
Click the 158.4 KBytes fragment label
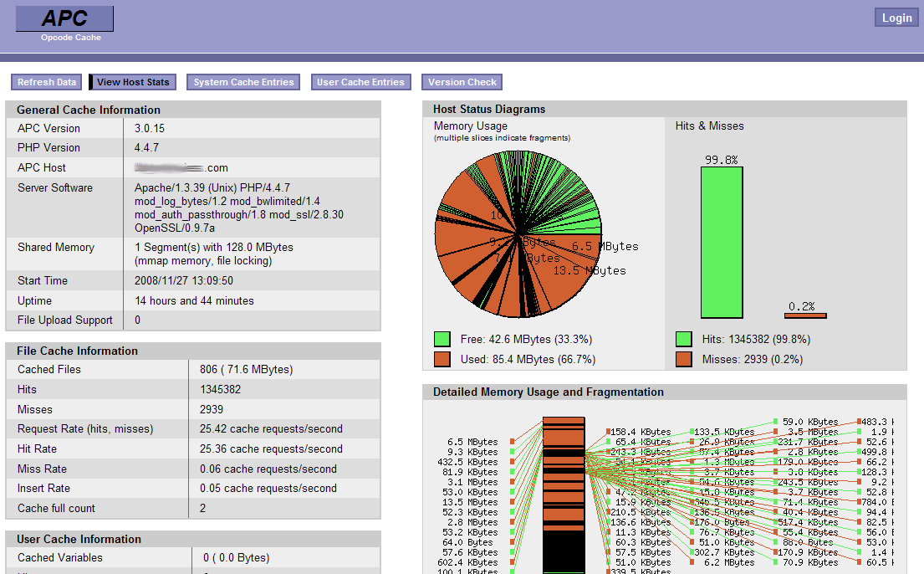641,432
